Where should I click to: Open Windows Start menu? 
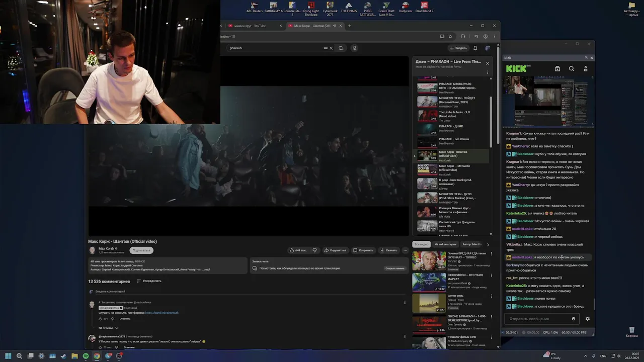click(x=8, y=356)
